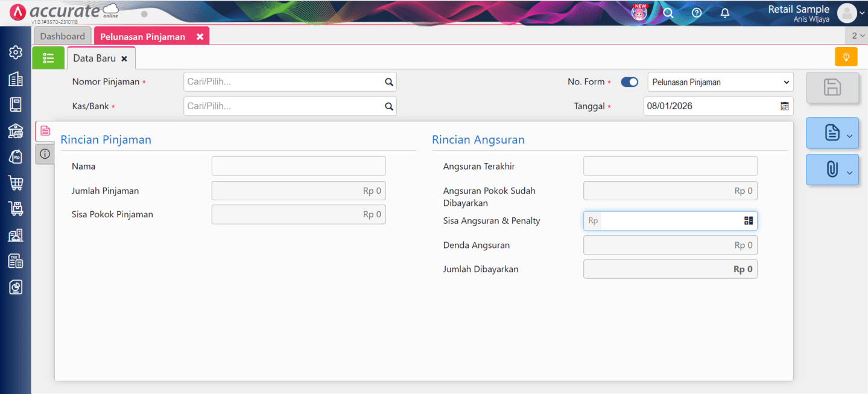Click the Save floppy disk button
This screenshot has width=868, height=394.
point(832,88)
